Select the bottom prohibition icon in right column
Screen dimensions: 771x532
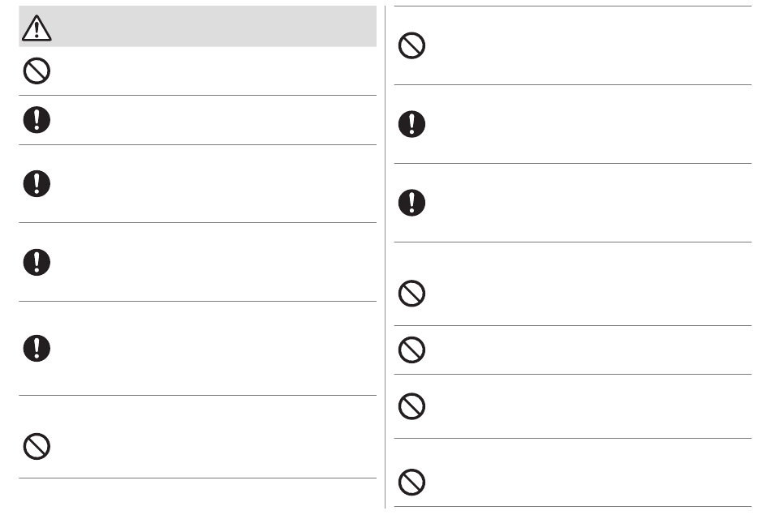411,483
